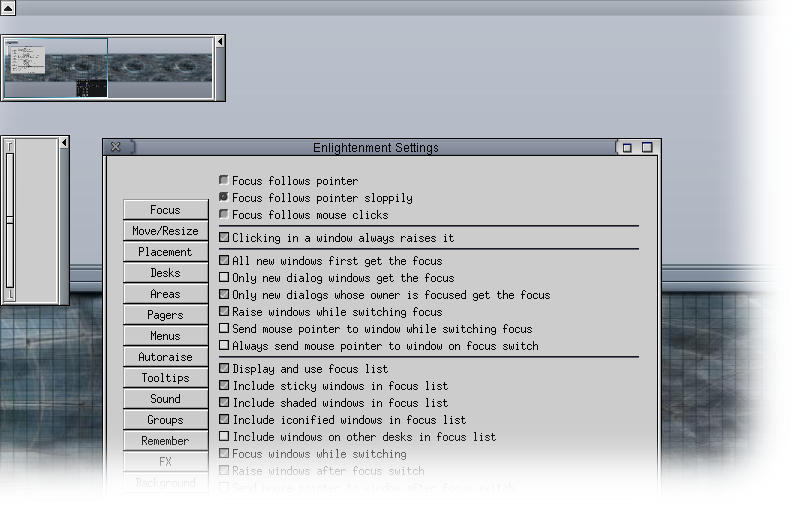Click the iconbox scrollbar top button
Viewport: 800px width, 525px height.
[x=10, y=146]
